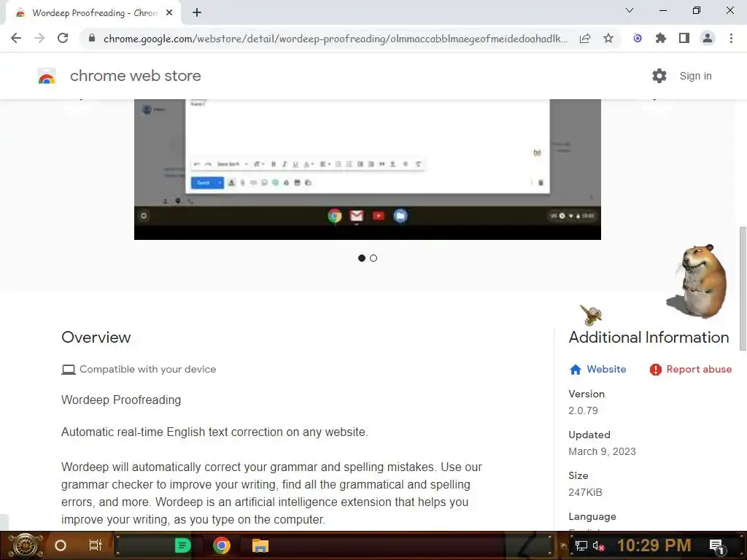Click the Language label
This screenshot has width=747, height=560.
point(592,516)
